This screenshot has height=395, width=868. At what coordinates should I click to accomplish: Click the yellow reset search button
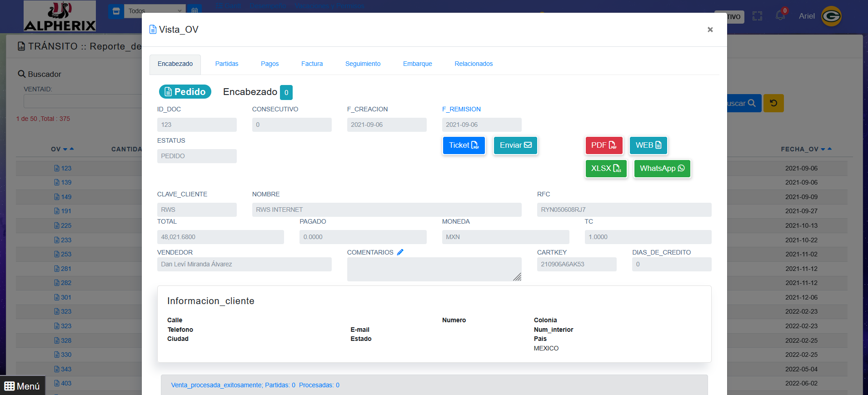click(x=773, y=103)
